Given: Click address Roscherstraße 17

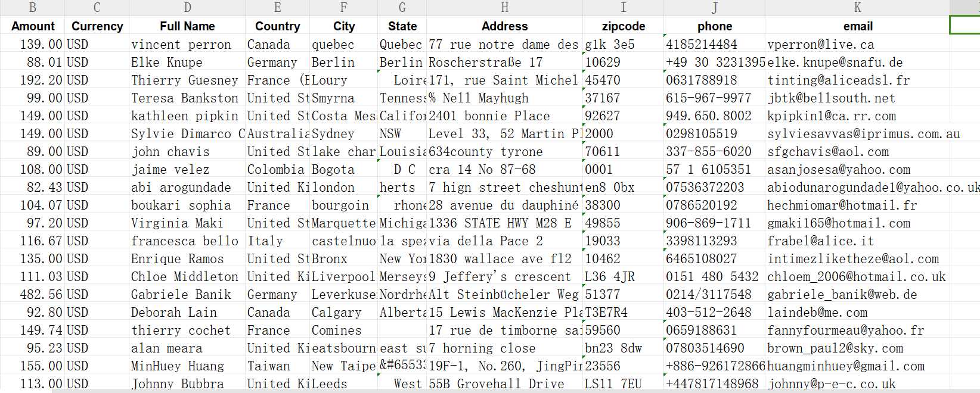Looking at the screenshot, I should pos(504,62).
